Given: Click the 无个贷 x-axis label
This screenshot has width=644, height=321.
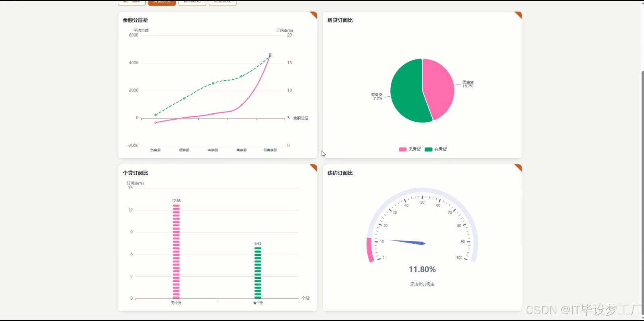Looking at the screenshot, I should (x=176, y=303).
